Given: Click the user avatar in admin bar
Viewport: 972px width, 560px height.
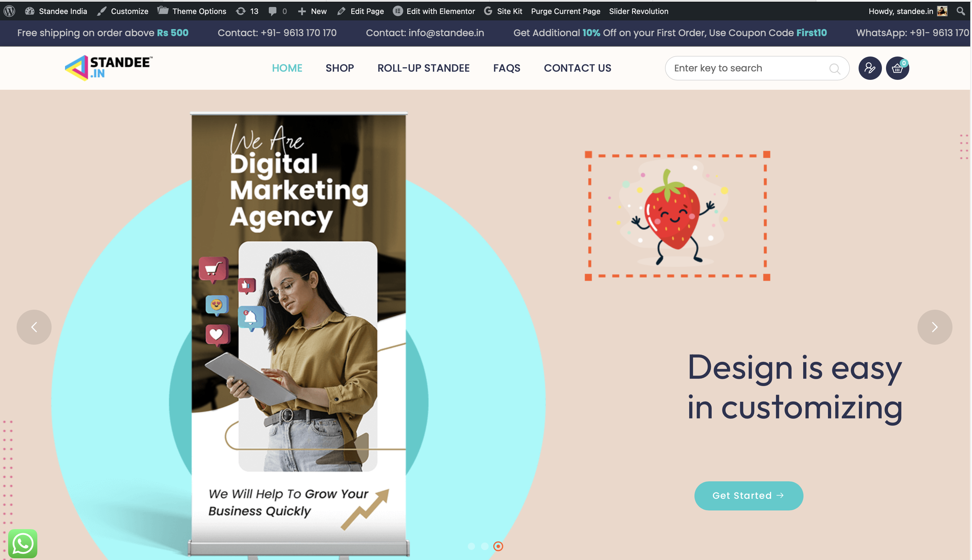Looking at the screenshot, I should click(x=942, y=11).
